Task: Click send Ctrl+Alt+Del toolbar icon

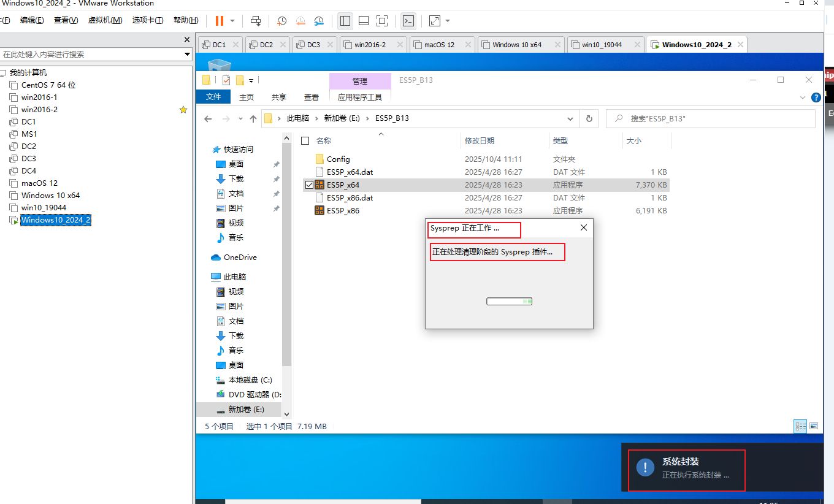Action: [x=256, y=21]
